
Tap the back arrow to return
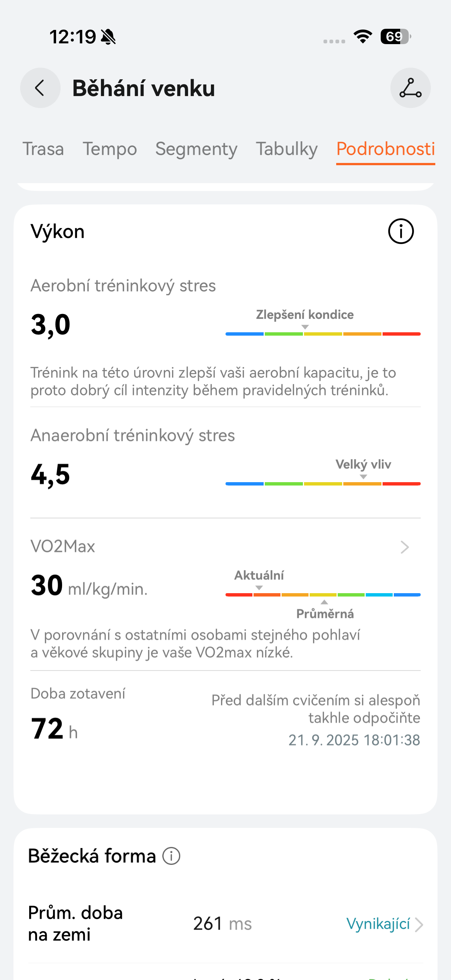point(40,88)
